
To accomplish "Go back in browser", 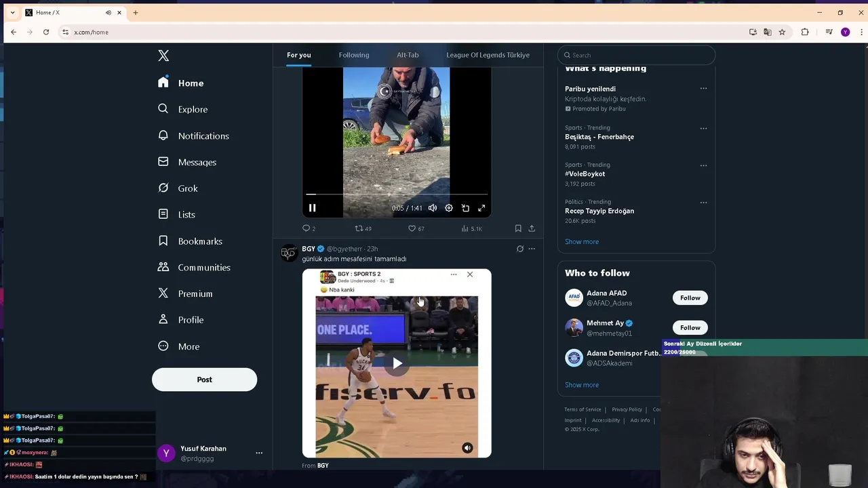I will [x=14, y=32].
